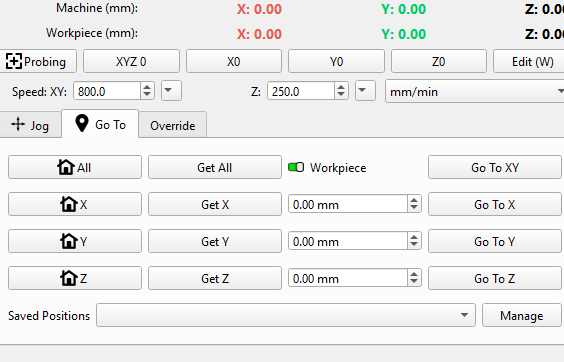
Task: Click the X0 zero button
Action: pyautogui.click(x=234, y=62)
